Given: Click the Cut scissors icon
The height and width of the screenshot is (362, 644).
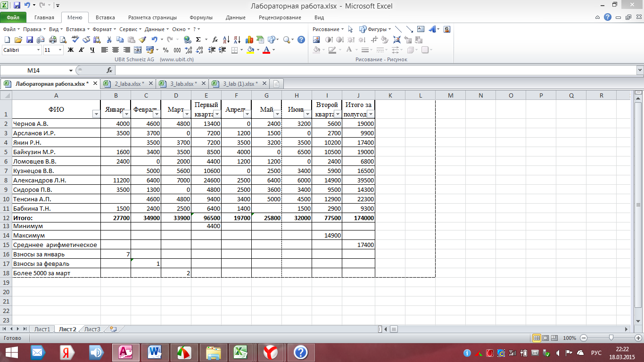Looking at the screenshot, I should [109, 40].
